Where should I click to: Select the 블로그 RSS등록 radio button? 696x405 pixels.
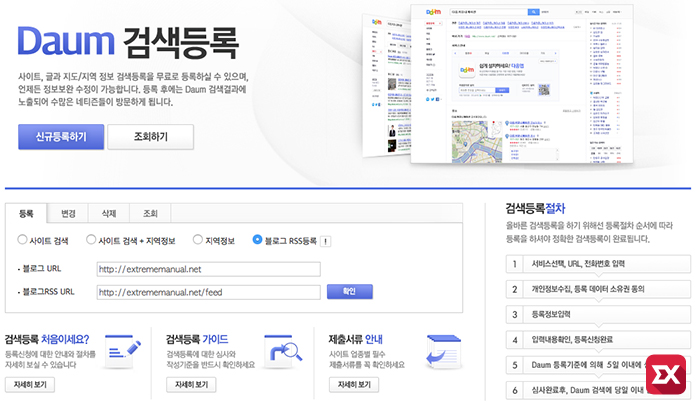point(257,240)
